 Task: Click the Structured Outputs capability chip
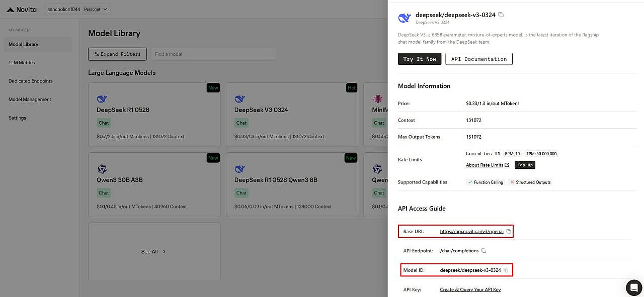[x=530, y=182]
